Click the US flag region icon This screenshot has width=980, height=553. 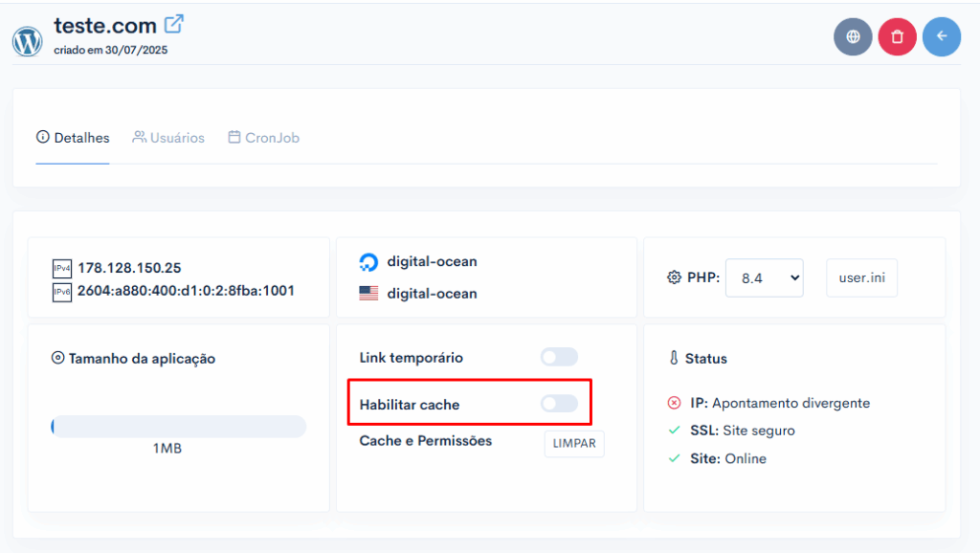(368, 293)
